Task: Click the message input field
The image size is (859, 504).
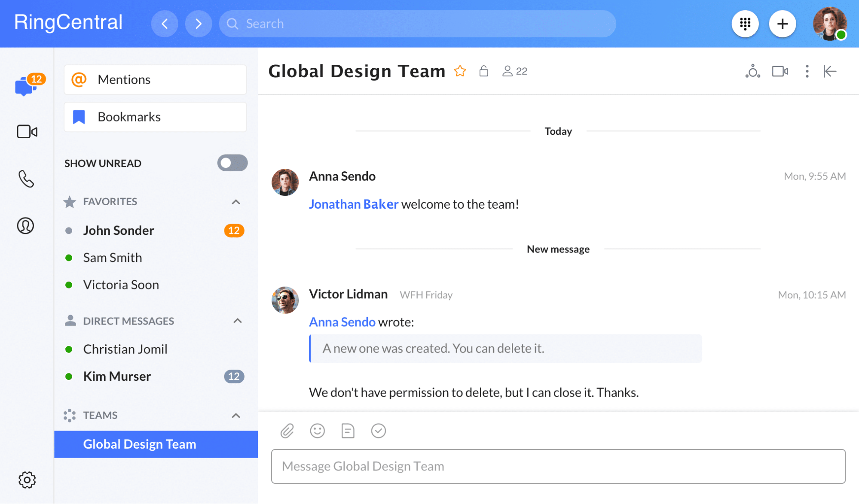Action: [558, 466]
